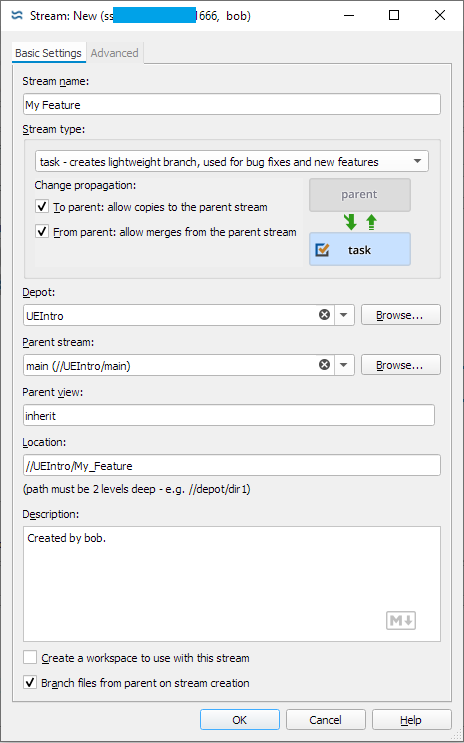
Task: Click the green up arrow to parent
Action: (x=371, y=222)
